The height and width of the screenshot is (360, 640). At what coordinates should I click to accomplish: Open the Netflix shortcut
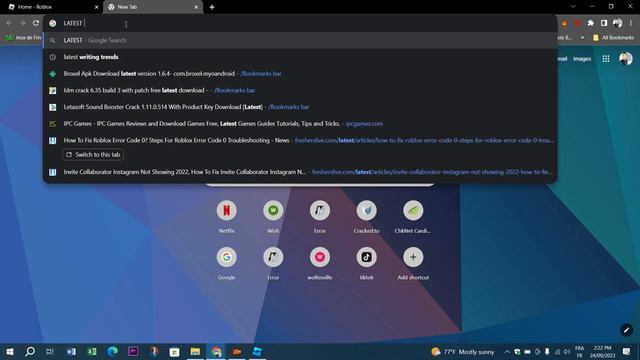(227, 216)
